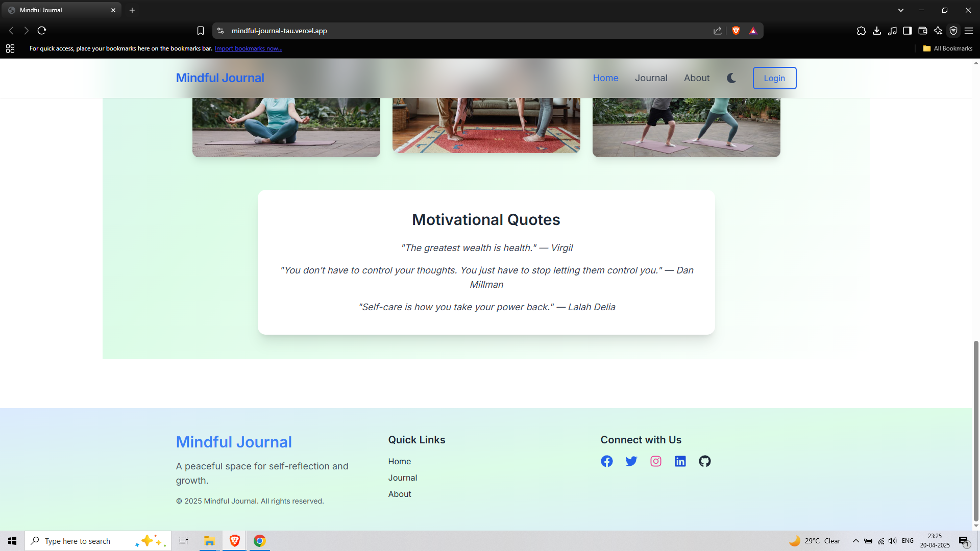980x551 pixels.
Task: Show hidden system tray icons
Action: pos(855,541)
